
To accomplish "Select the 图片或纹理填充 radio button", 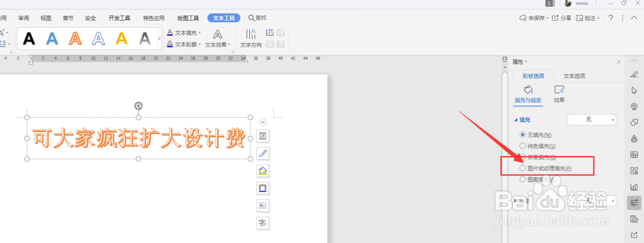I will click(x=522, y=168).
